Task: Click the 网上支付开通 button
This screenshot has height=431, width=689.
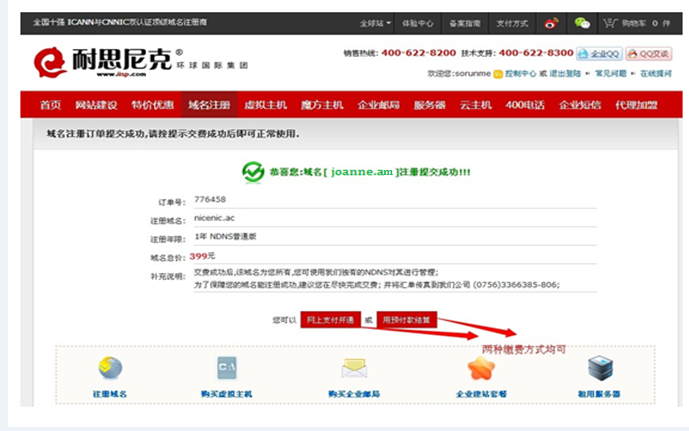Action: [x=330, y=320]
